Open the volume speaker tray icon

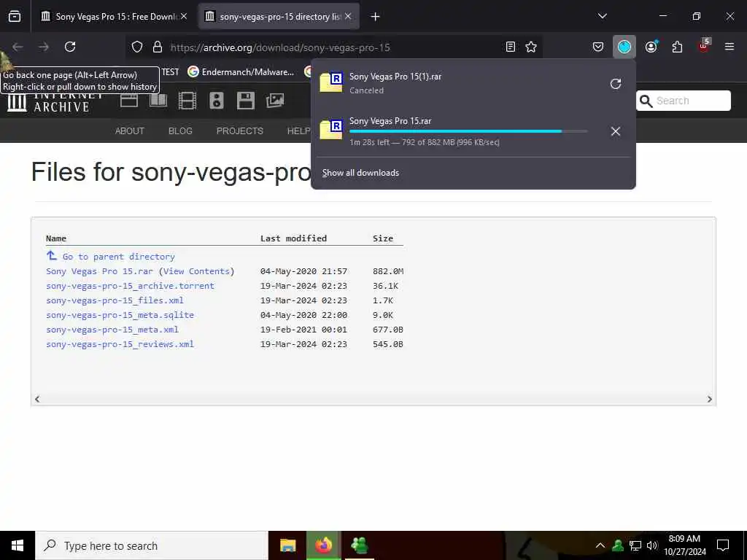(x=652, y=545)
